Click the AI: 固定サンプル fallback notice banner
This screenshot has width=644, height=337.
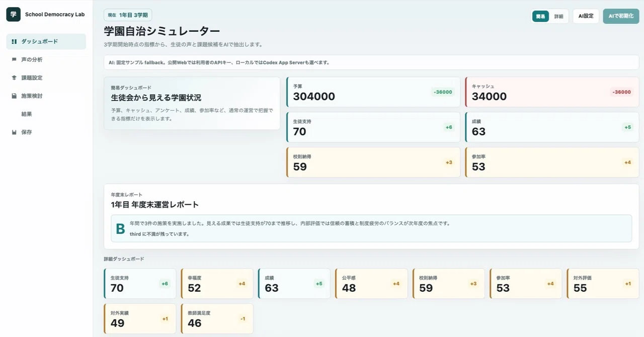click(x=371, y=62)
